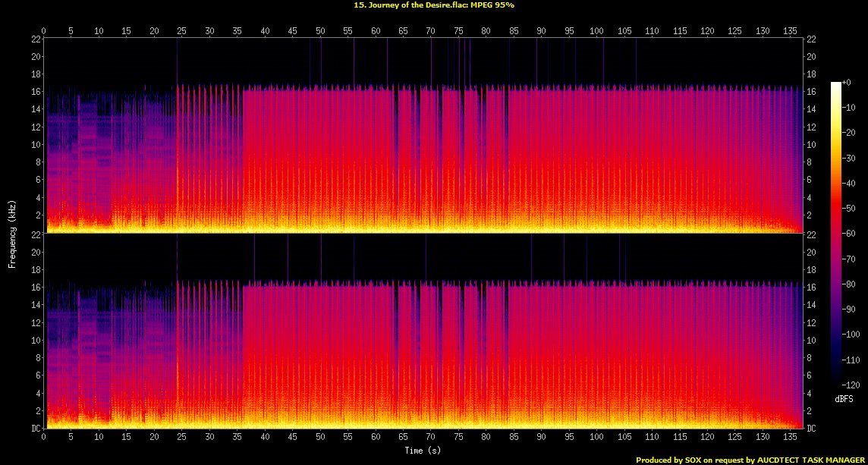Viewport: 868px width, 465px height.
Task: Click the 0 second tick on the bottom time axis
Action: tap(44, 438)
